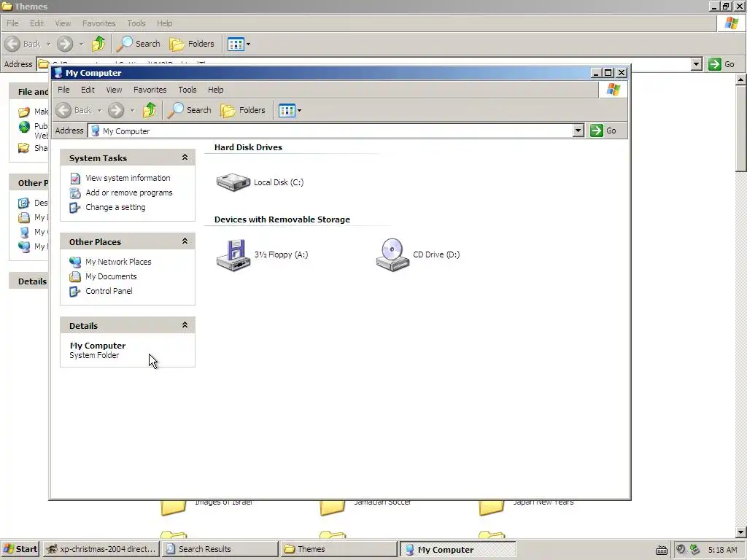Viewport: 747px width, 560px height.
Task: Open File menu in Themes window
Action: tap(12, 23)
